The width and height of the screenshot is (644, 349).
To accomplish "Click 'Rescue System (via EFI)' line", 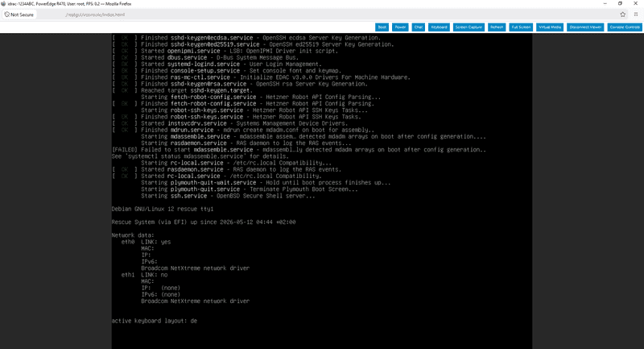I will 204,222.
